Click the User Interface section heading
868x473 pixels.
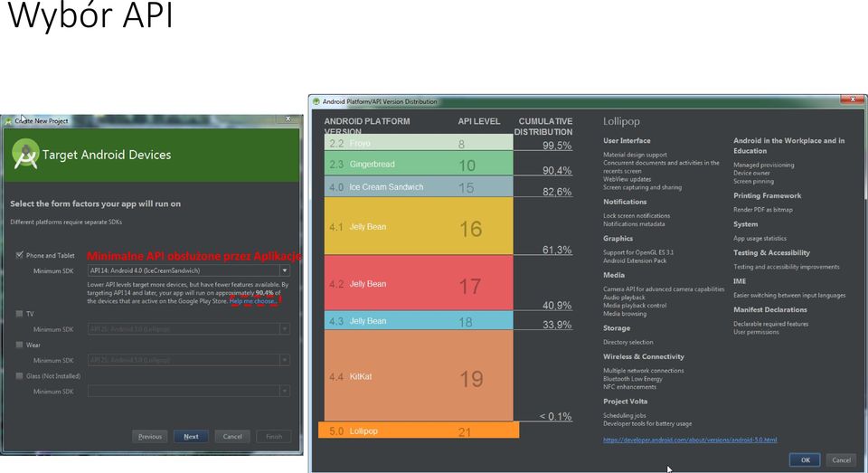(627, 141)
